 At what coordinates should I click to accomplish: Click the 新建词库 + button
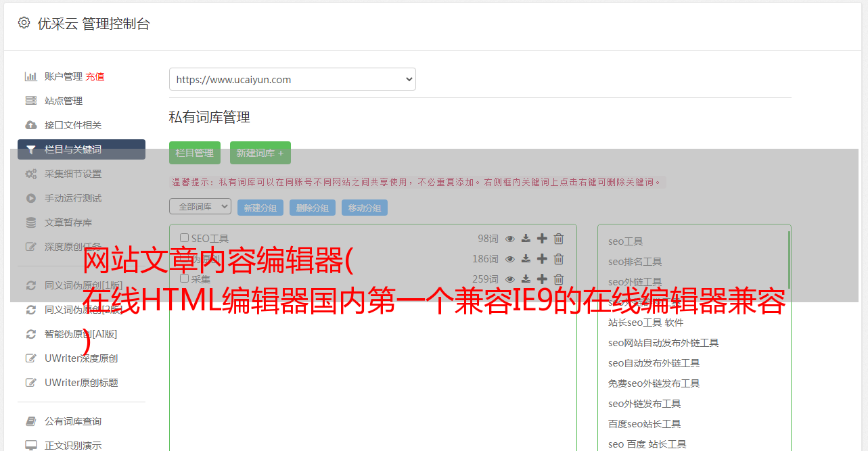click(260, 153)
